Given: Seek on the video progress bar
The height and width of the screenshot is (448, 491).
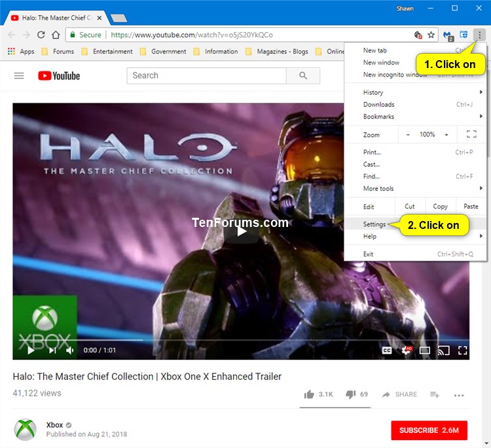Looking at the screenshot, I should point(241,339).
